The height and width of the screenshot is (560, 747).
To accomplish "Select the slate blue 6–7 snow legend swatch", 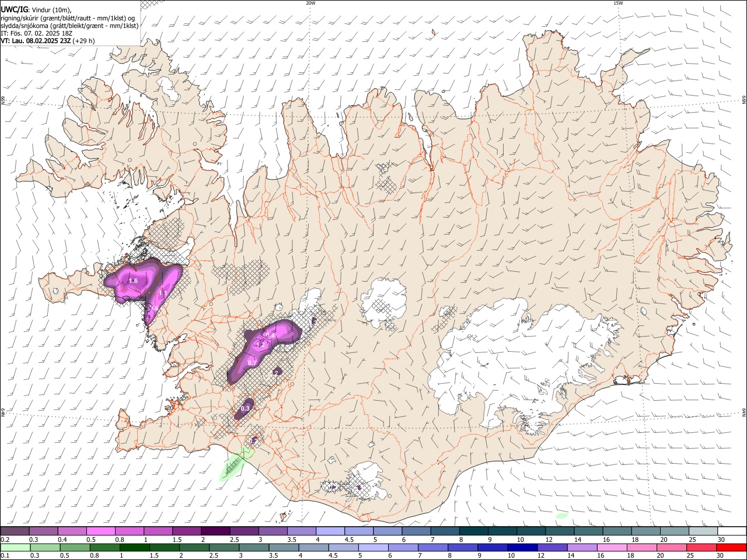I will point(416,531).
